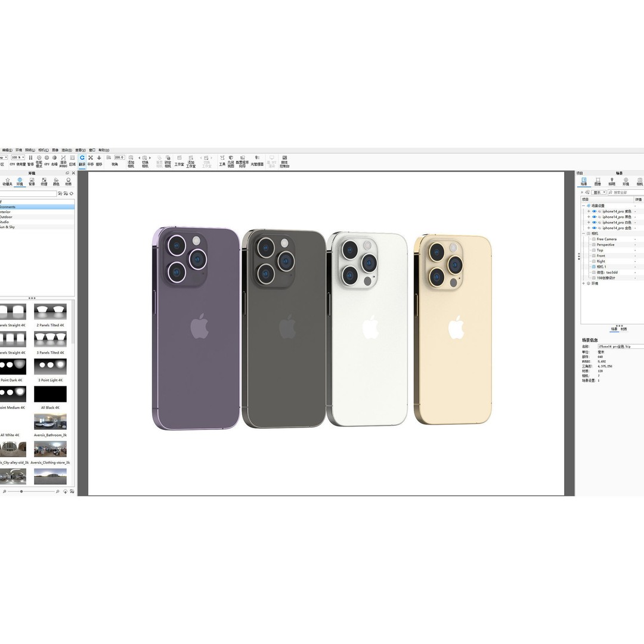Viewport: 644px width, 644px height.
Task: Click the import icon next to the refresh icon
Action: [66, 193]
